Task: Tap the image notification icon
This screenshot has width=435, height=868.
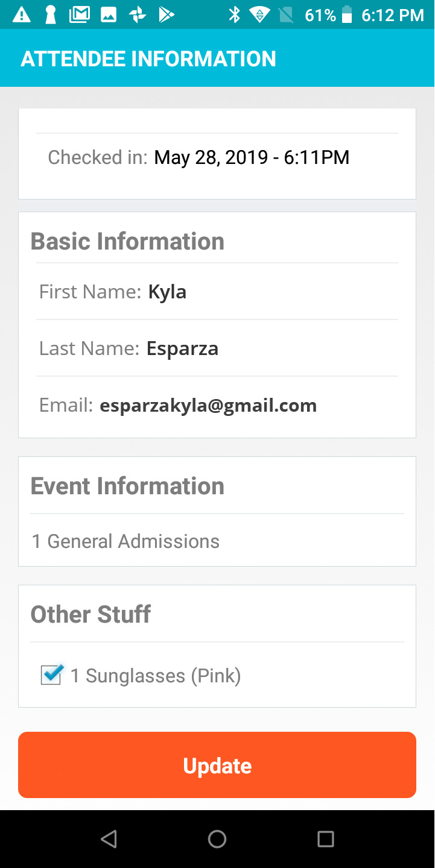Action: click(109, 15)
